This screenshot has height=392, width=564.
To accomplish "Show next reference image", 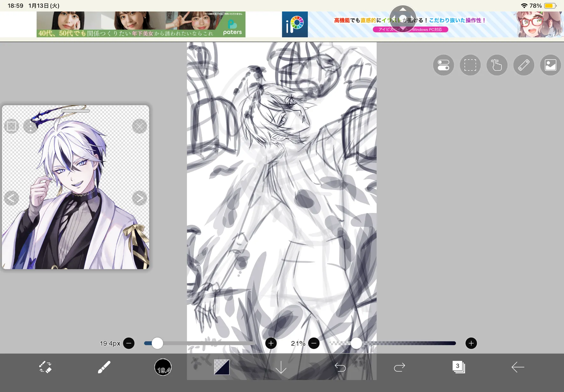I will (x=139, y=198).
